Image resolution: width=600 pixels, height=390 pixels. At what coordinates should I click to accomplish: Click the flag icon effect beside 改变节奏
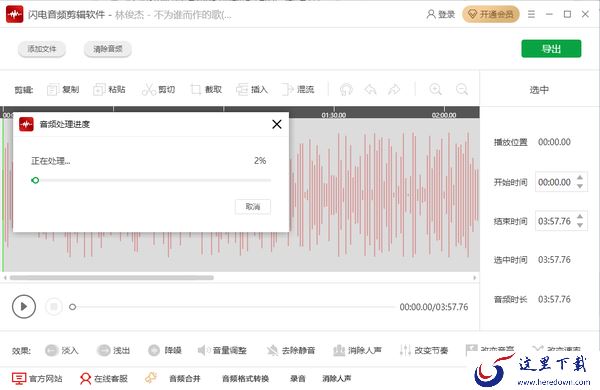471,349
